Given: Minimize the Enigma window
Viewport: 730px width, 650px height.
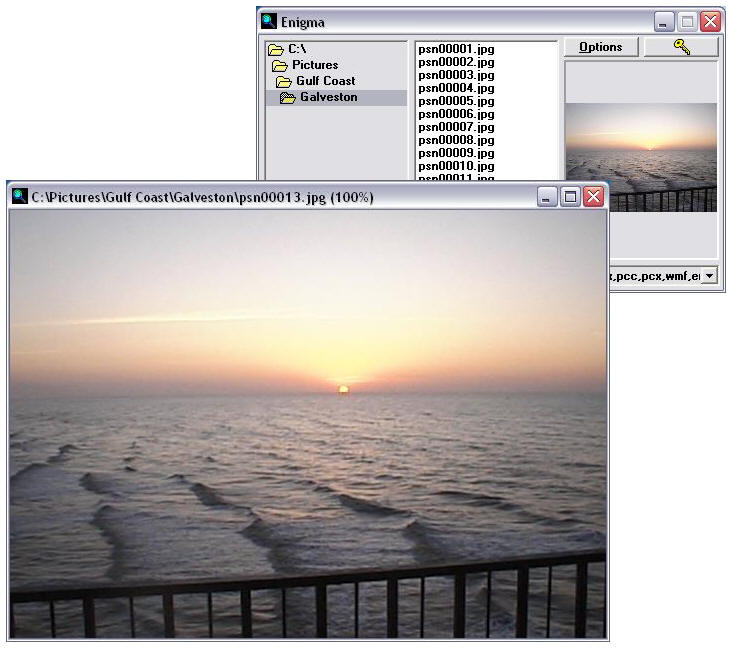Looking at the screenshot, I should (x=663, y=22).
